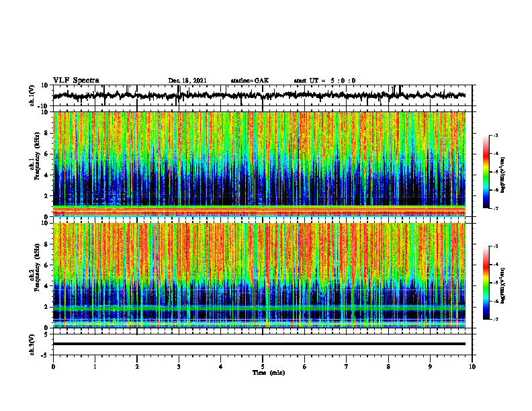Select the ch.1 color bar log(PSD) label
The width and height of the screenshot is (532, 411).
[502, 175]
